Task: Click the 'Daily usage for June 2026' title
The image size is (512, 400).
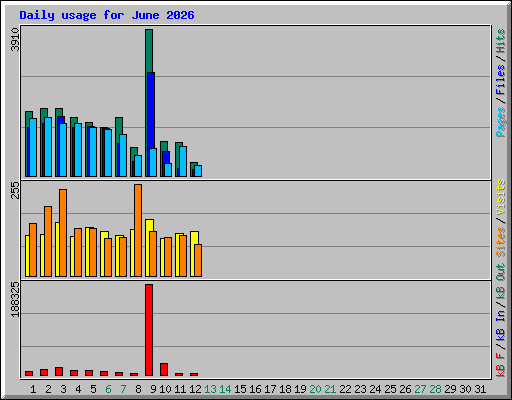Action: click(x=107, y=15)
